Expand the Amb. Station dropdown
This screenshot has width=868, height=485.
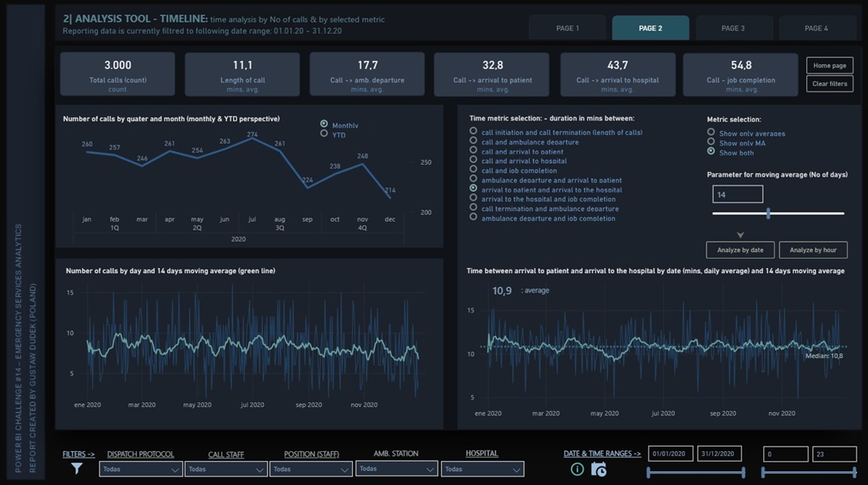point(396,468)
